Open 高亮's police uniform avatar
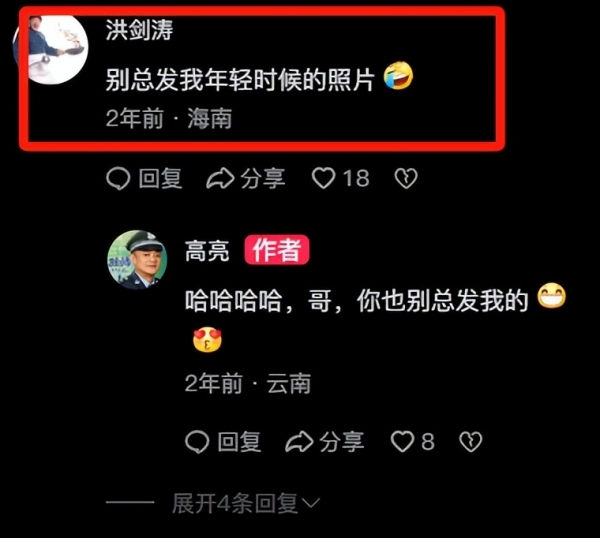This screenshot has width=600, height=538. (137, 259)
